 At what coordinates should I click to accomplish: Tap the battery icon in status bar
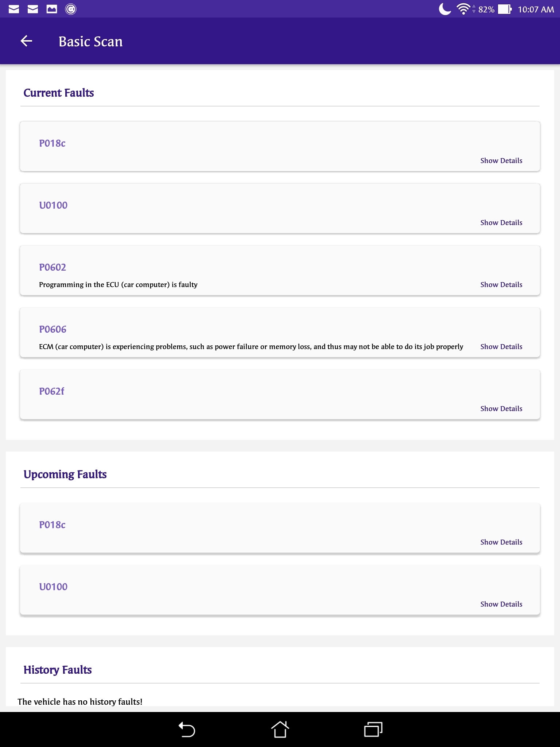(505, 9)
